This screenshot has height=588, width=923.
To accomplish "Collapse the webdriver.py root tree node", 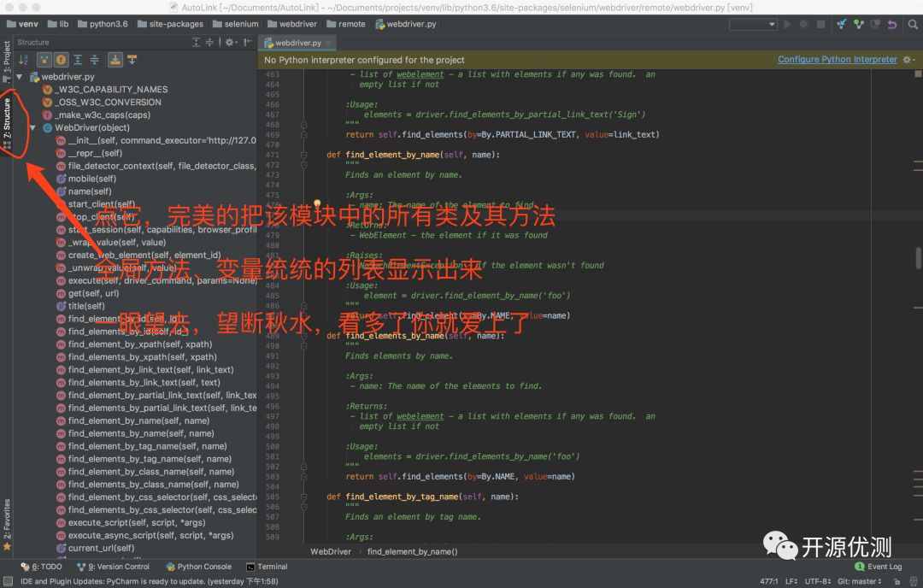I will pos(20,77).
